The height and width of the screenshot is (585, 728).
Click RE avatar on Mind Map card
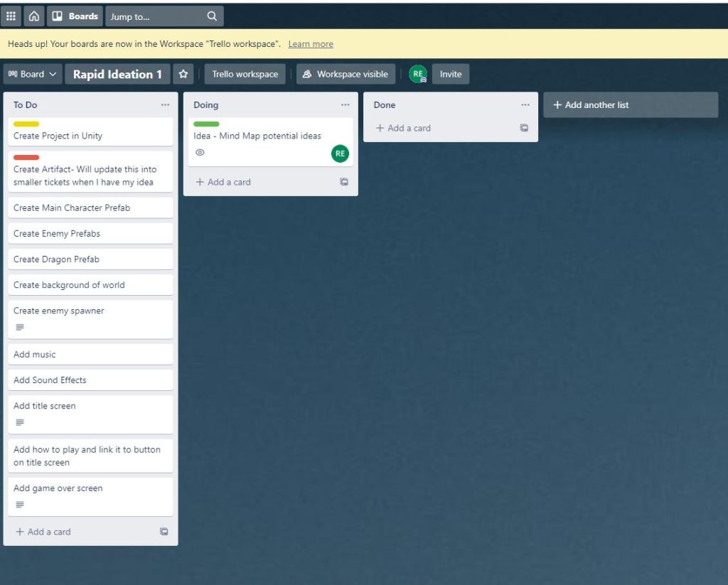tap(340, 154)
